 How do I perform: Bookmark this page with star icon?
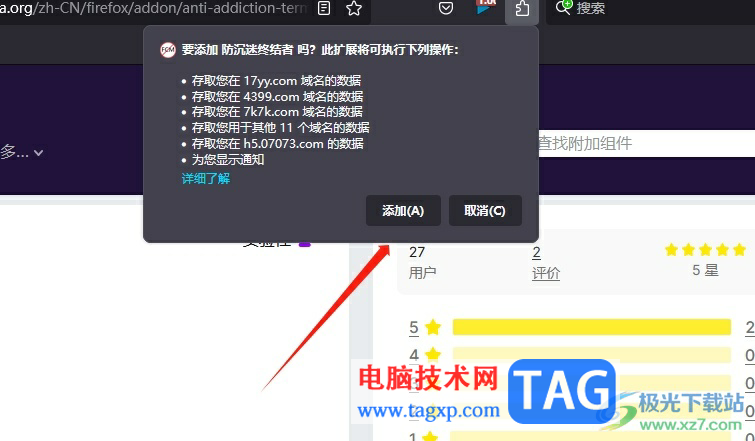(x=354, y=8)
